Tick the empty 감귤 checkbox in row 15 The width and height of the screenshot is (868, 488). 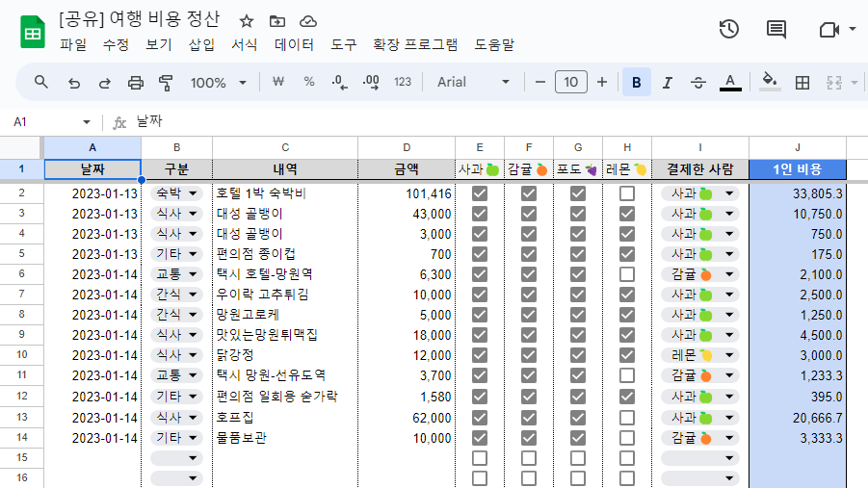(x=529, y=458)
